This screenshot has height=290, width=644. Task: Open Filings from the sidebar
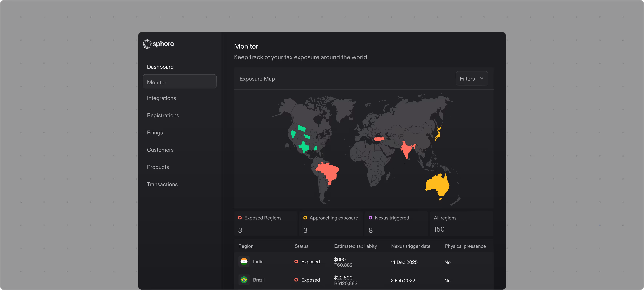tap(155, 133)
